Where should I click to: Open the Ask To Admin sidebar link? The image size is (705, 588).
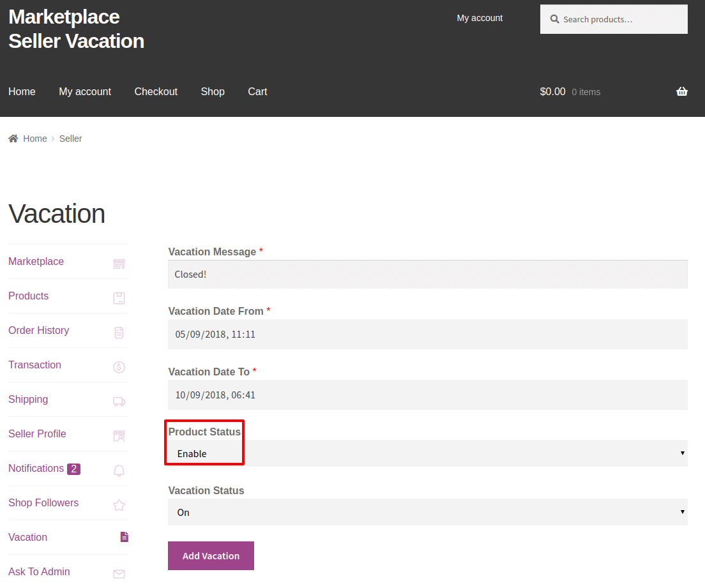(x=39, y=571)
